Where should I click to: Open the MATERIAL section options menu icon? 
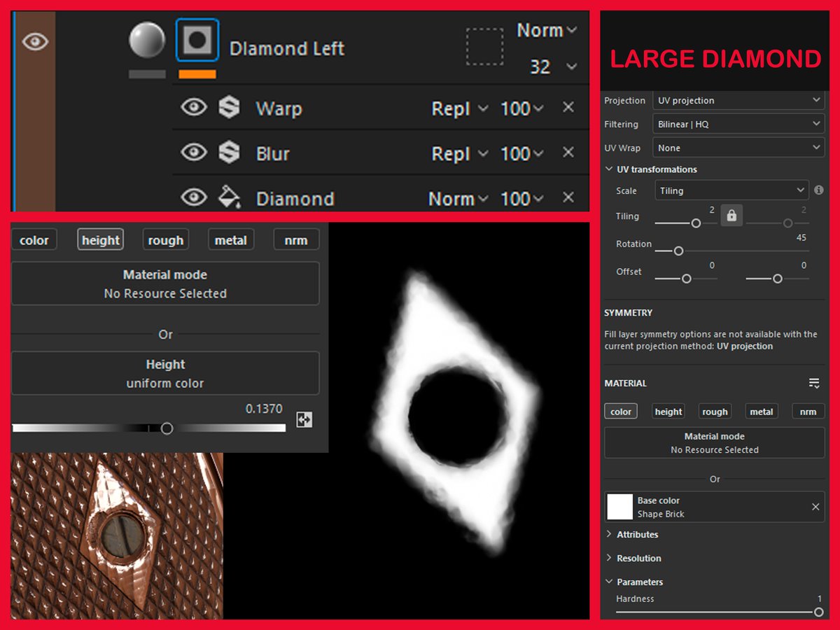[x=814, y=383]
